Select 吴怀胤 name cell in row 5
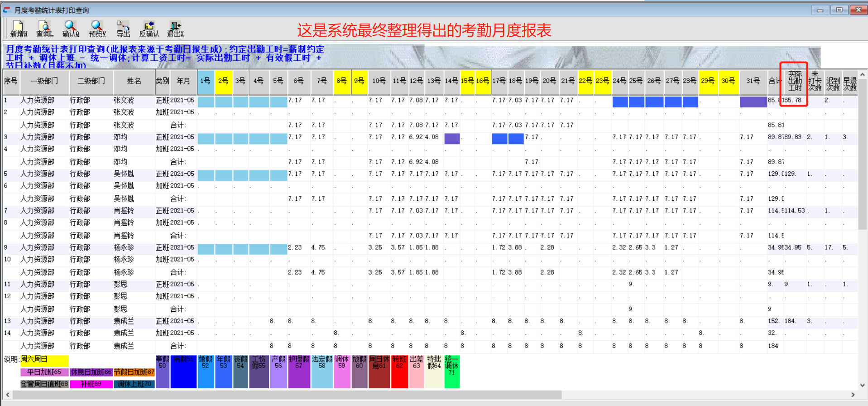Image resolution: width=868 pixels, height=406 pixels. [124, 174]
